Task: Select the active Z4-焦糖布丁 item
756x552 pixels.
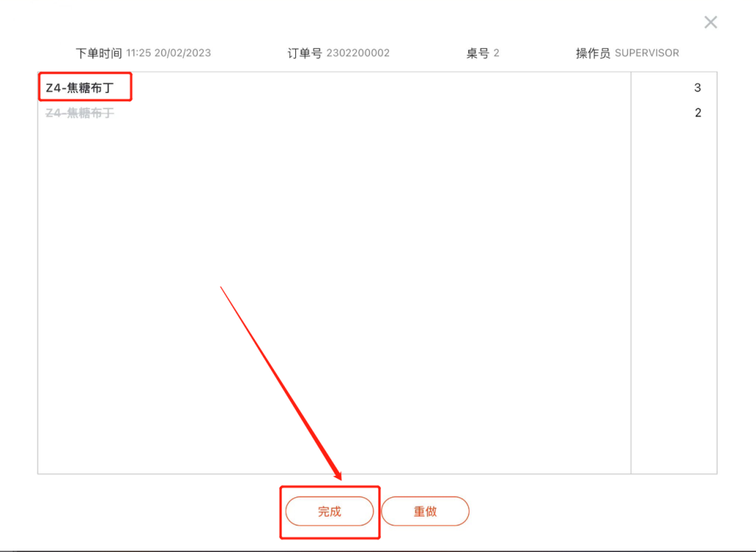Action: point(80,88)
